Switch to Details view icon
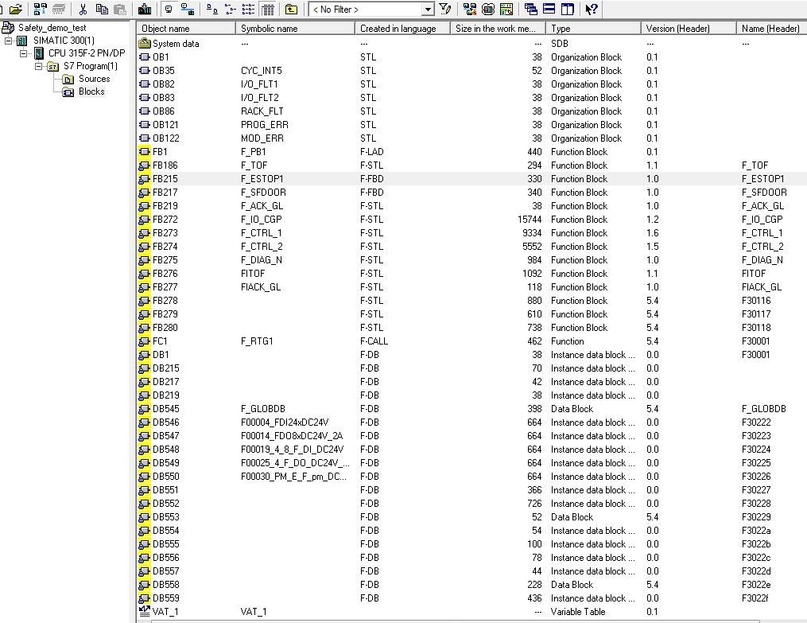The image size is (807, 623). [268, 9]
